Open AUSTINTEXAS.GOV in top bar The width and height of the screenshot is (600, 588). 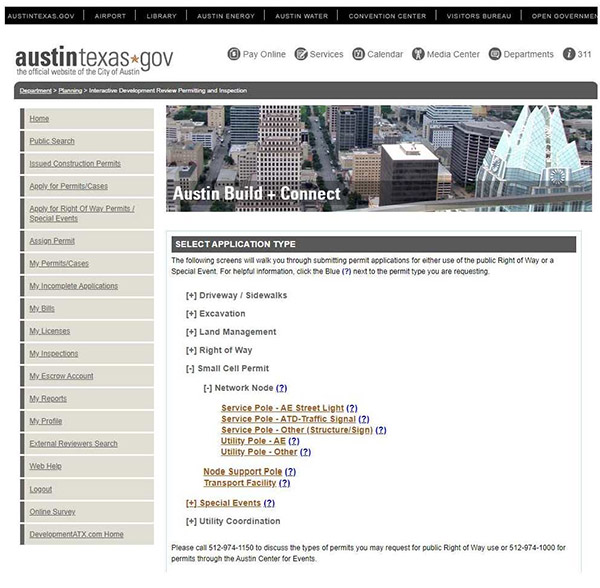(x=41, y=16)
